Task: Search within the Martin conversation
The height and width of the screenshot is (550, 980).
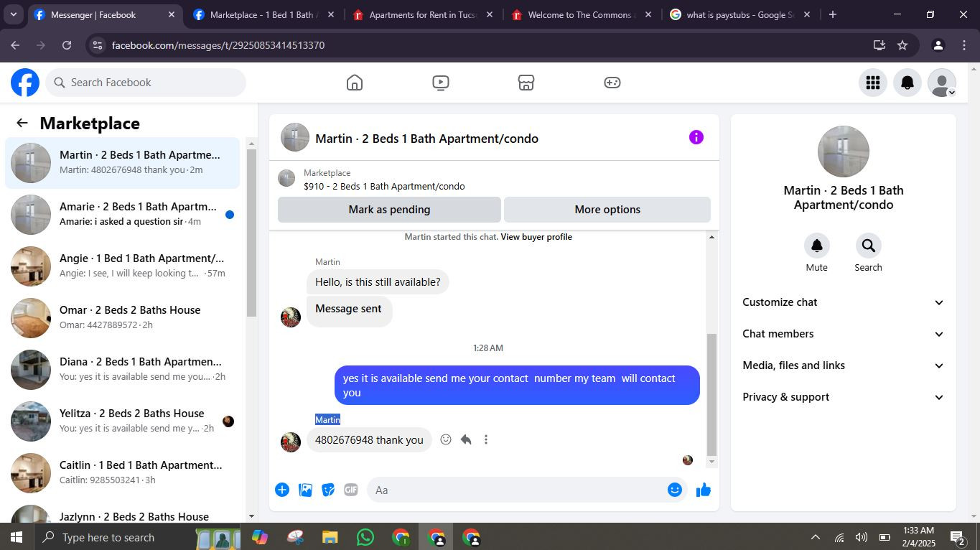Action: pyautogui.click(x=869, y=246)
